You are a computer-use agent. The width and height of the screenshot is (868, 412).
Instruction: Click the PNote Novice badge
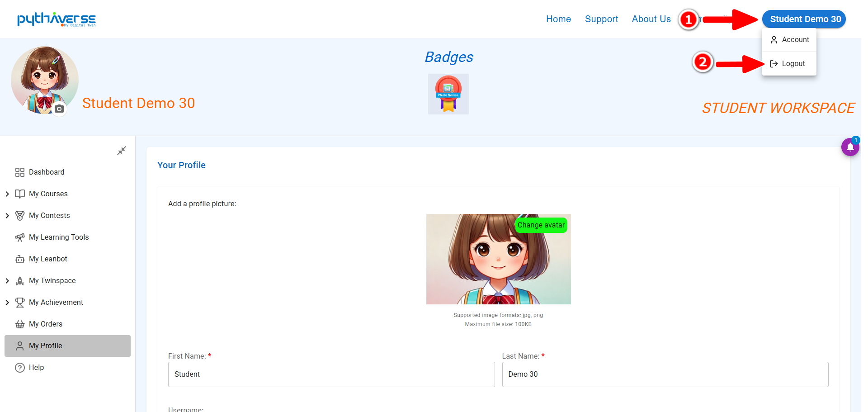pos(448,94)
